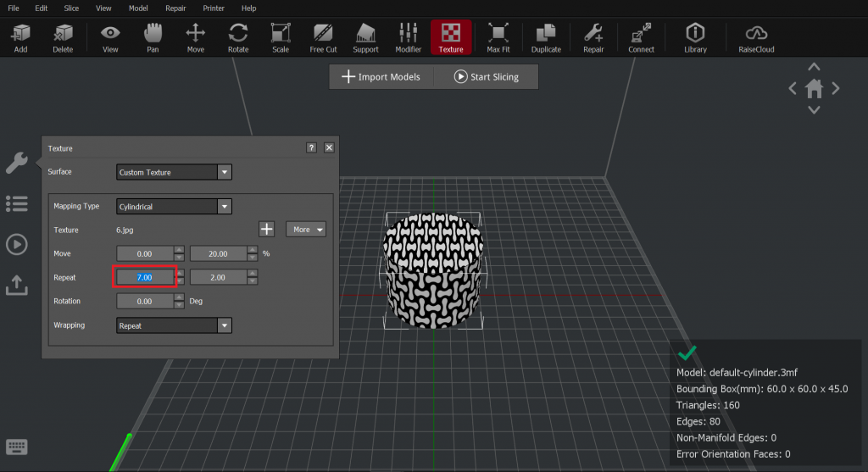Select the Delete tool in toolbar
The image size is (868, 472).
63,37
